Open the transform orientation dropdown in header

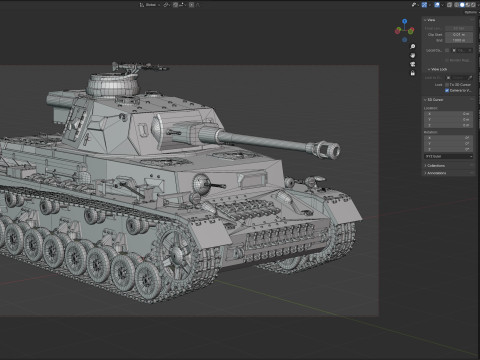tap(150, 5)
